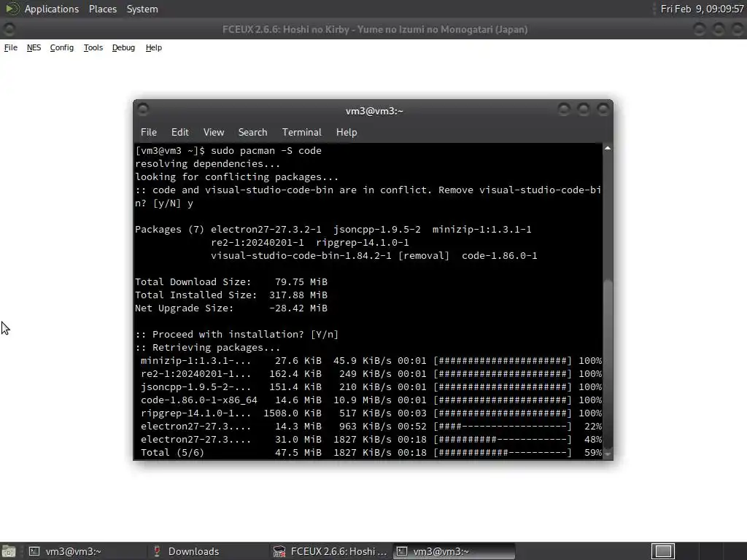Viewport: 747px width, 560px height.
Task: Click the terminal window menu button icon
Action: (142, 110)
